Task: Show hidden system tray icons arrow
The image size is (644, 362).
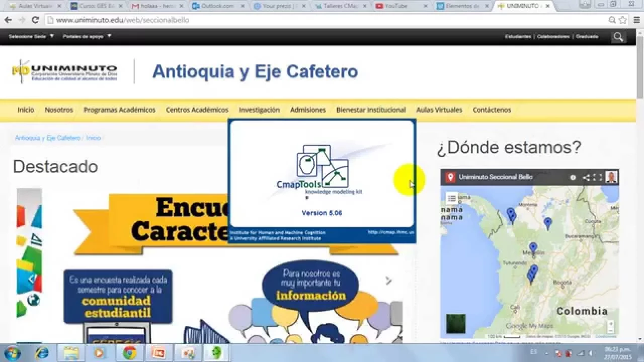Action: point(547,353)
